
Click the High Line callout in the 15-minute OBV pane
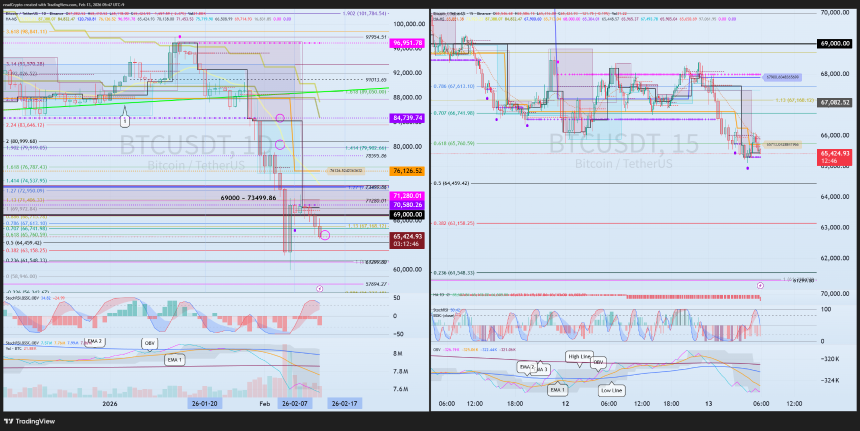tap(579, 358)
